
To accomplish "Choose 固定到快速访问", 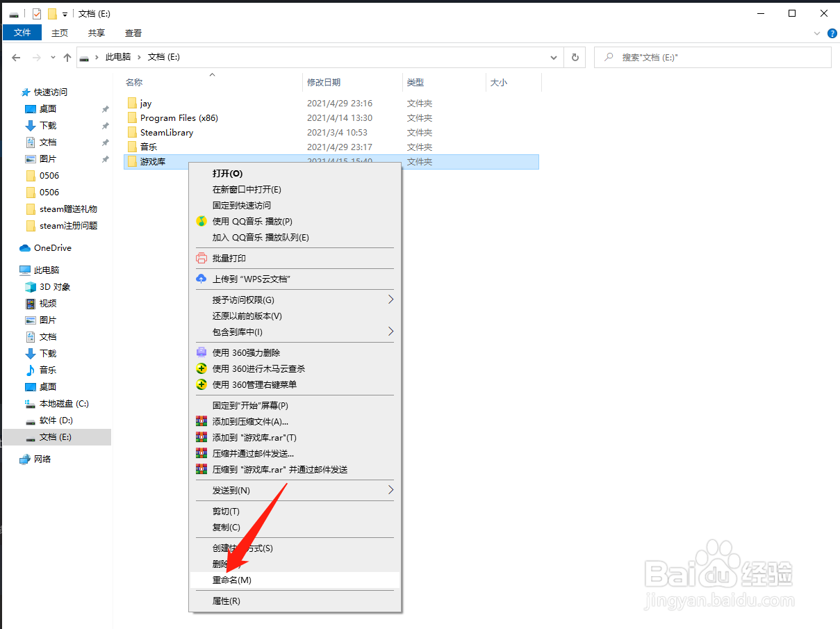I will pos(295,205).
